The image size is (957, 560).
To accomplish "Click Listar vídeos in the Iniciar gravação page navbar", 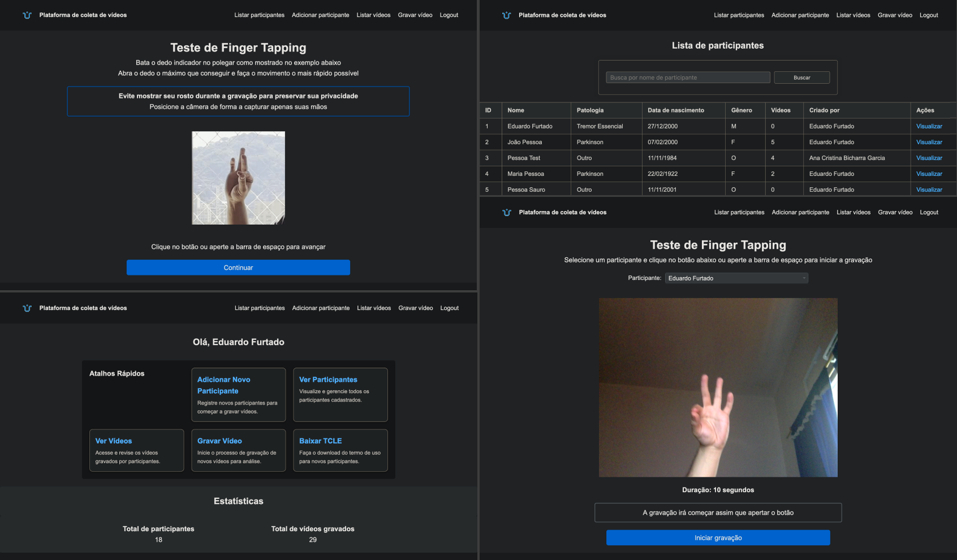I will pos(853,213).
